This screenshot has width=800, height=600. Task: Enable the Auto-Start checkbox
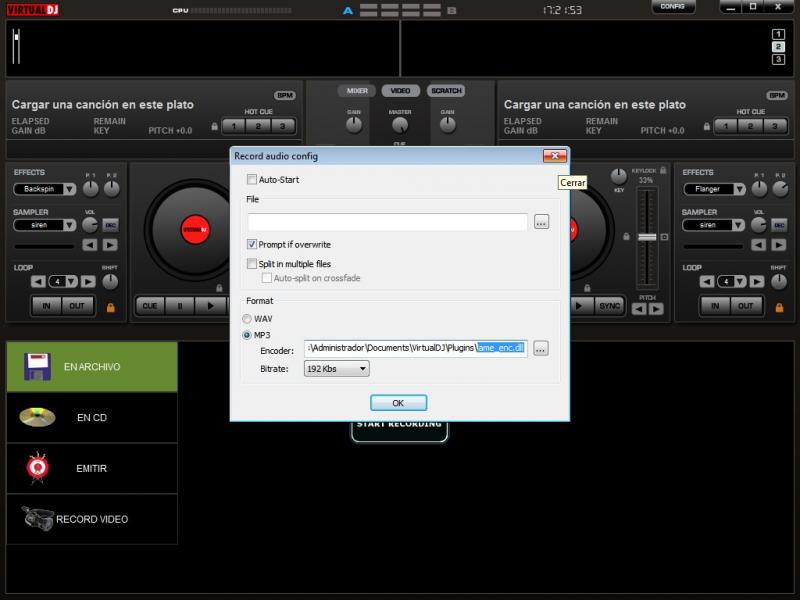coord(252,179)
